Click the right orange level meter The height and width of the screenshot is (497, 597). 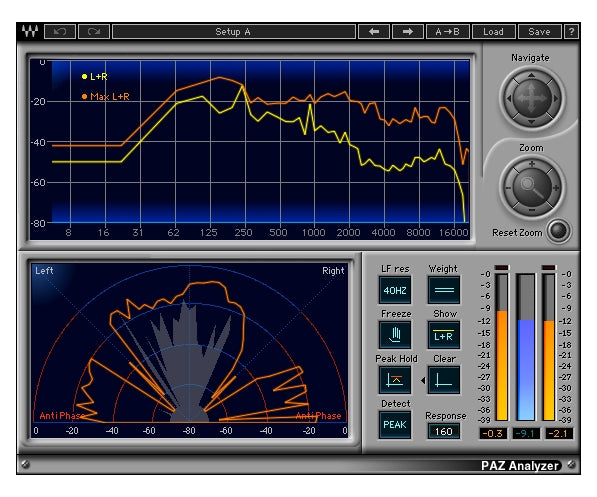pyautogui.click(x=549, y=347)
